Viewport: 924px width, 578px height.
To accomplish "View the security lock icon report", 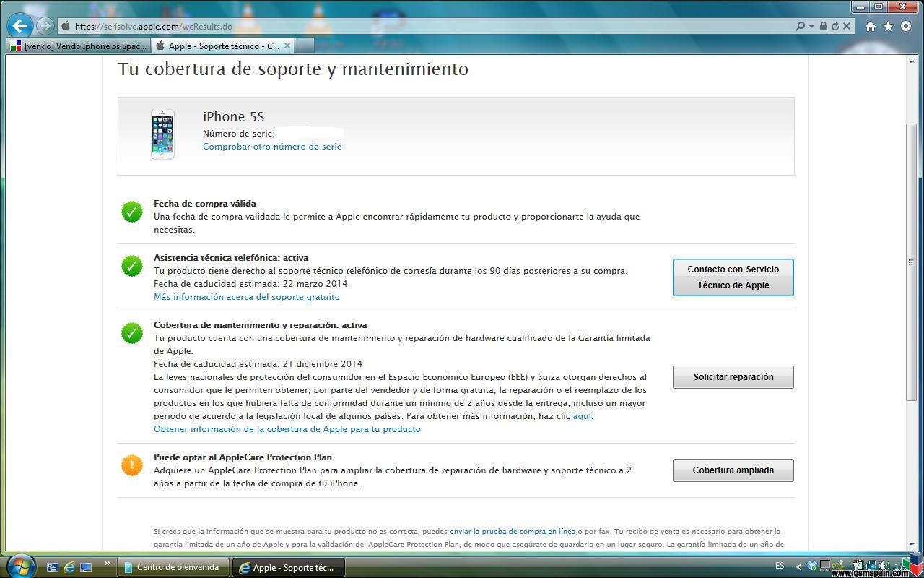I will 823,26.
